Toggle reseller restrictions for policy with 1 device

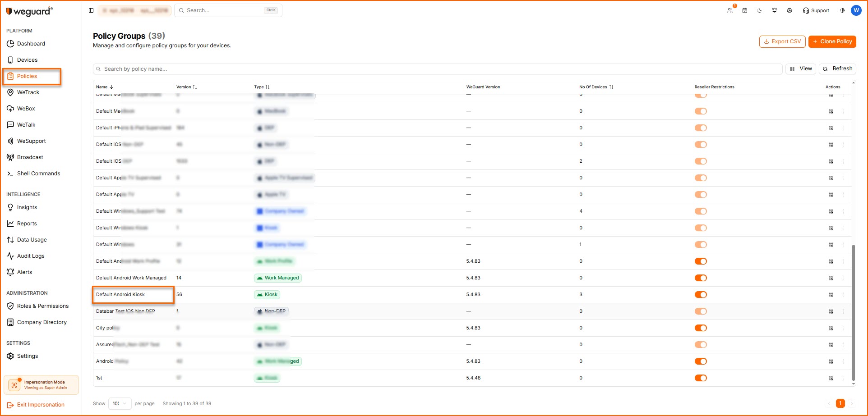point(701,245)
